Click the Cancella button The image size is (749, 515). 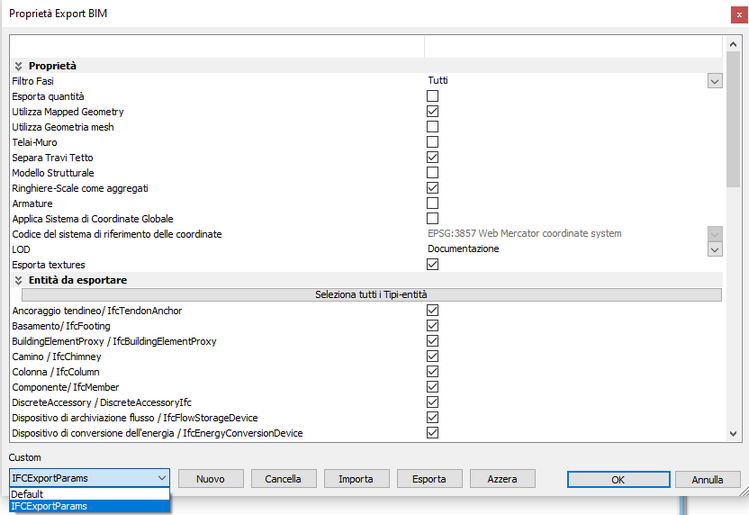283,479
